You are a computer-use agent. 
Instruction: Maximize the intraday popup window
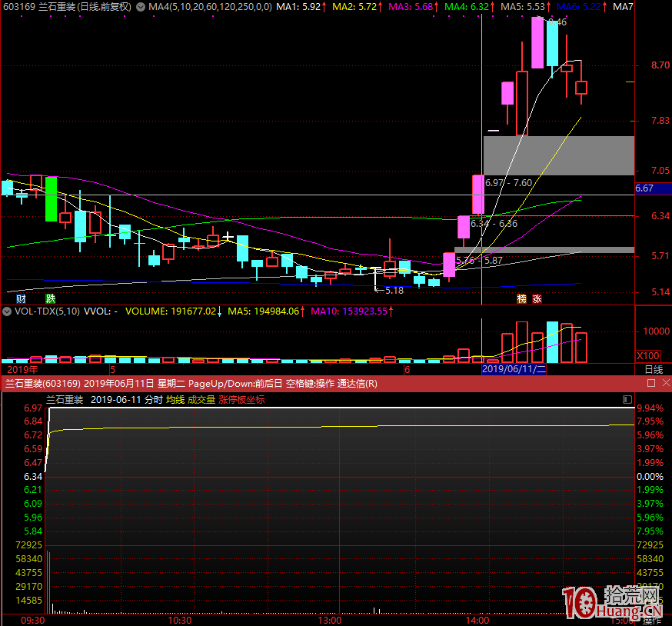[x=651, y=383]
